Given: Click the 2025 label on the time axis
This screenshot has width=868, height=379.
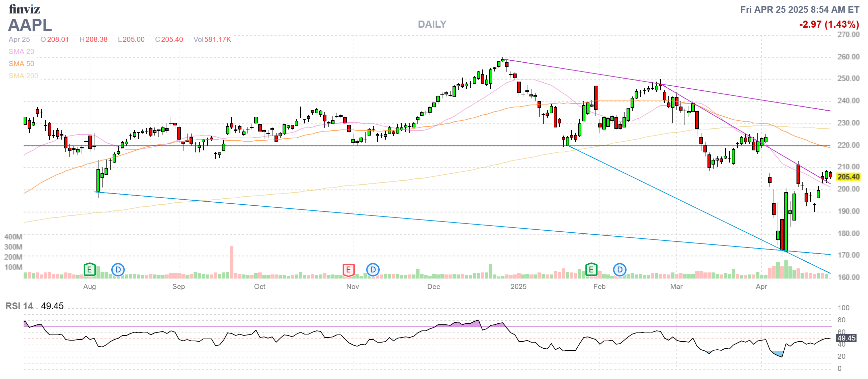Looking at the screenshot, I should click(x=518, y=287).
